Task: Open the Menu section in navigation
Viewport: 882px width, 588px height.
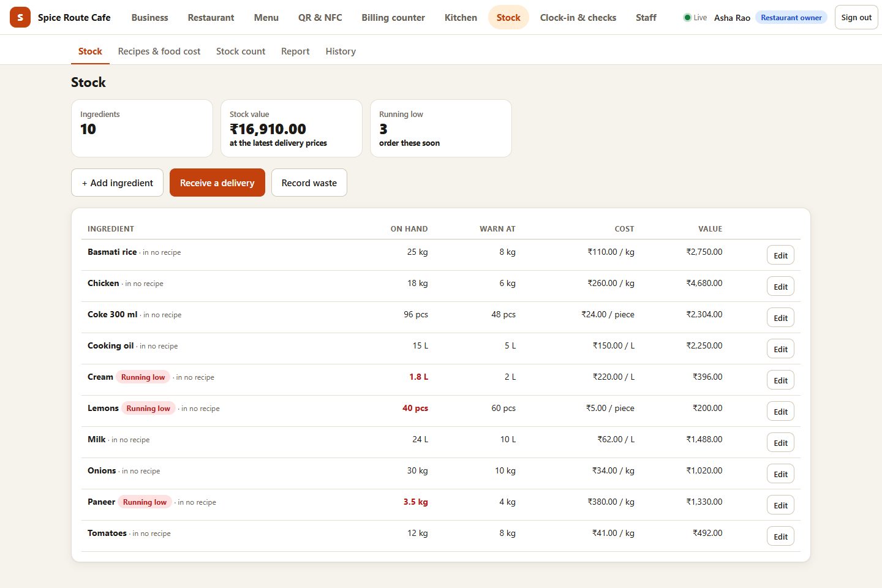Action: tap(266, 18)
